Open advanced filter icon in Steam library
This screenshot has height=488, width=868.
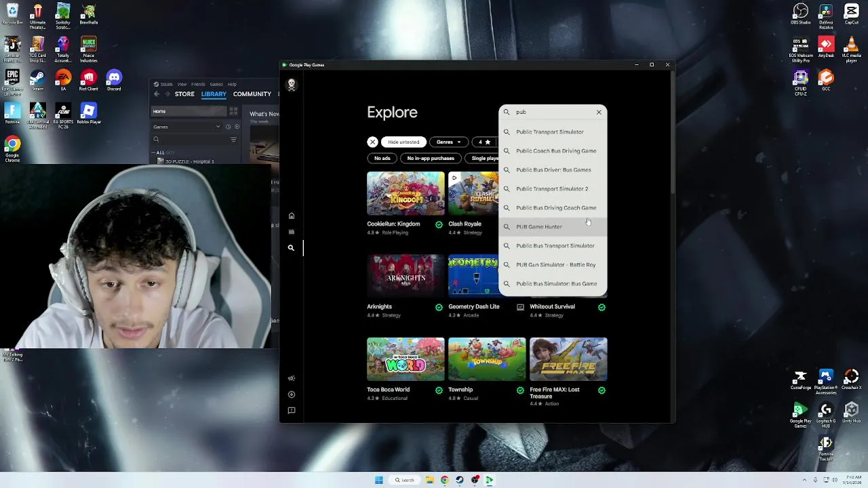[x=233, y=140]
